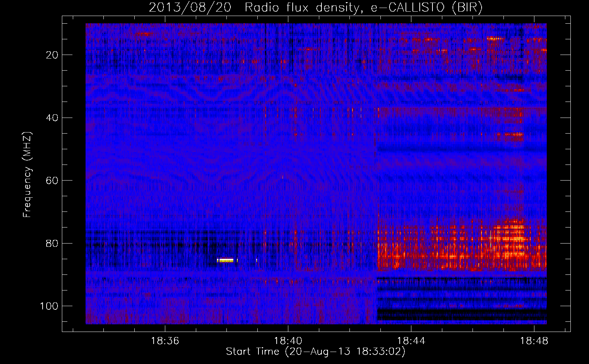Click the date "2013/08/20" in the title
Viewport: 589px width, 364px height.
click(x=190, y=7)
